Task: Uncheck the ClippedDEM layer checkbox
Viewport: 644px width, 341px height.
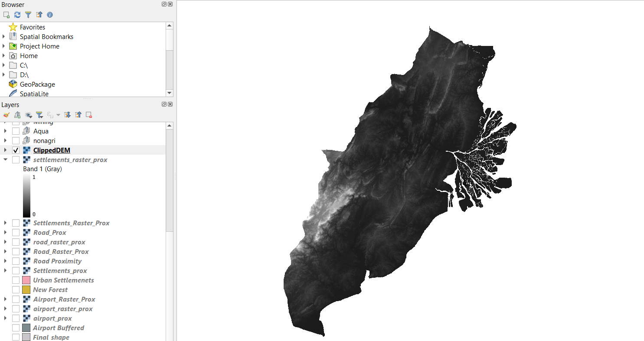Action: coord(16,150)
